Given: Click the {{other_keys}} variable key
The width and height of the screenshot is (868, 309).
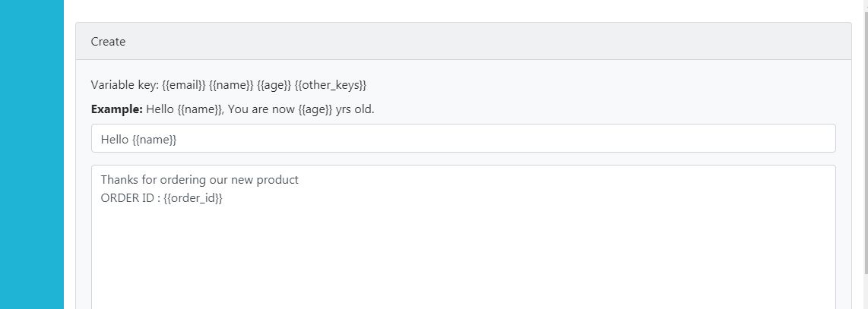Looking at the screenshot, I should pyautogui.click(x=331, y=85).
